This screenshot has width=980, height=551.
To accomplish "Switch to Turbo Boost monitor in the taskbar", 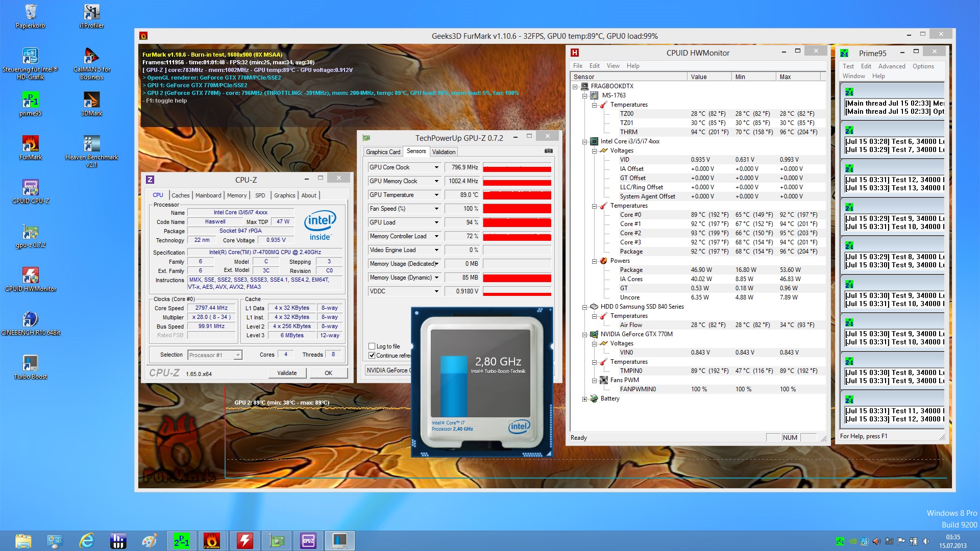I will [x=340, y=541].
